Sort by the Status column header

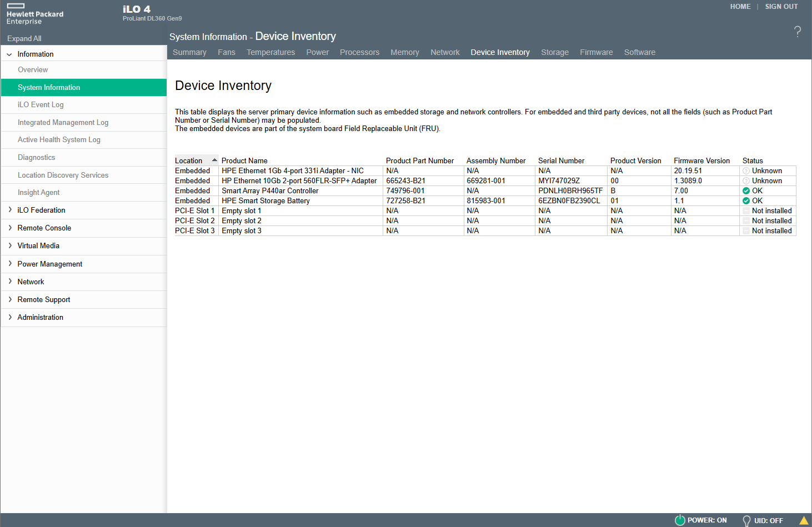point(753,160)
